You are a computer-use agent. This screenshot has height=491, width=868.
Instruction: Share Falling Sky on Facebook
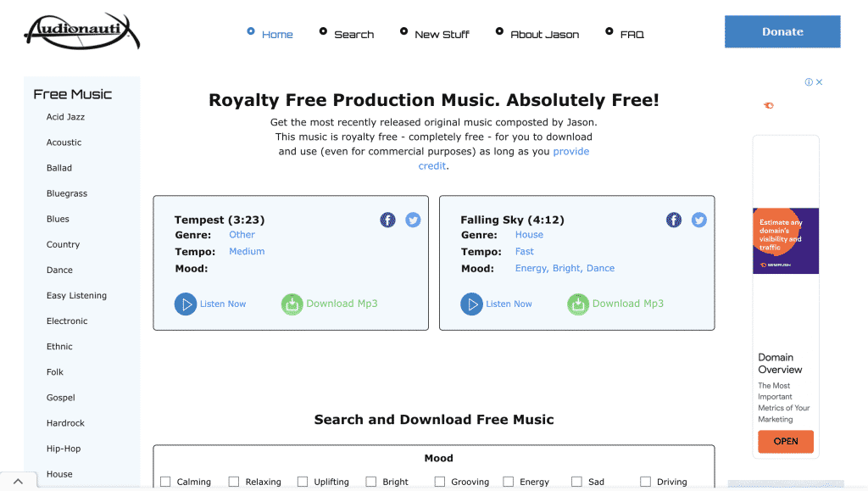[674, 220]
